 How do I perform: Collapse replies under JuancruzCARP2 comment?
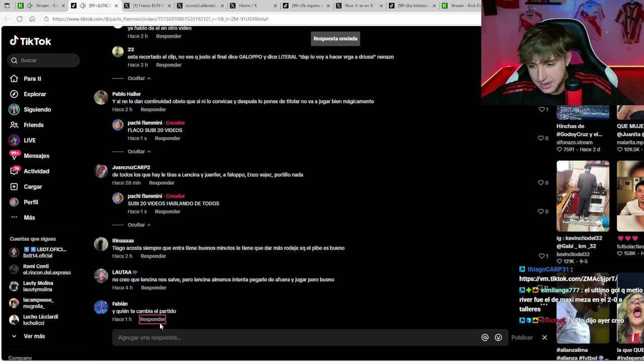point(139,225)
